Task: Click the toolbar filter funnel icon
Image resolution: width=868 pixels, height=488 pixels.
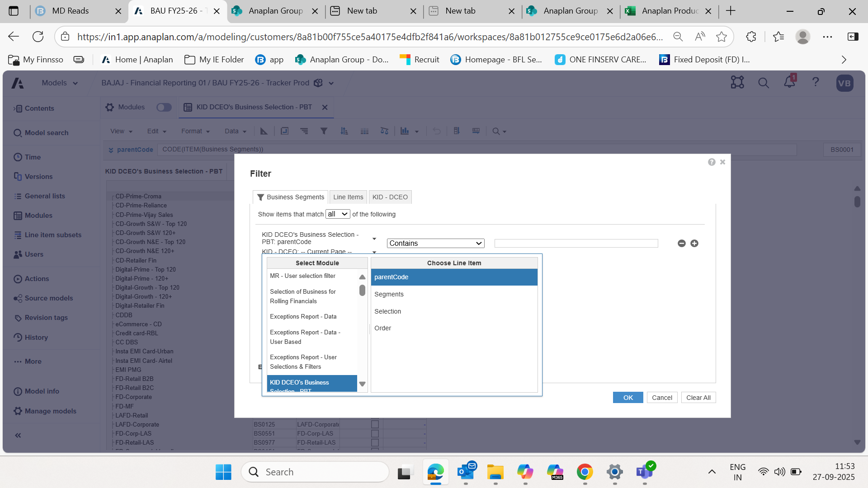Action: (324, 131)
